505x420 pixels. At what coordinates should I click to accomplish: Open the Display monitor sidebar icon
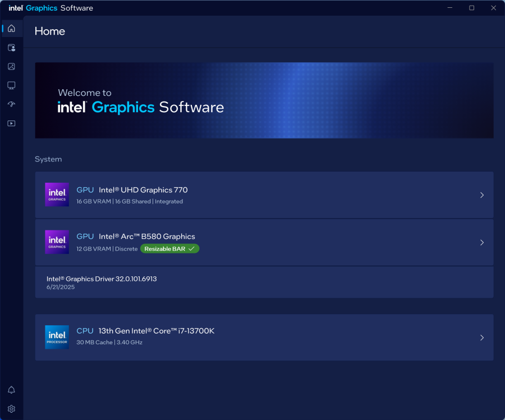click(x=11, y=85)
